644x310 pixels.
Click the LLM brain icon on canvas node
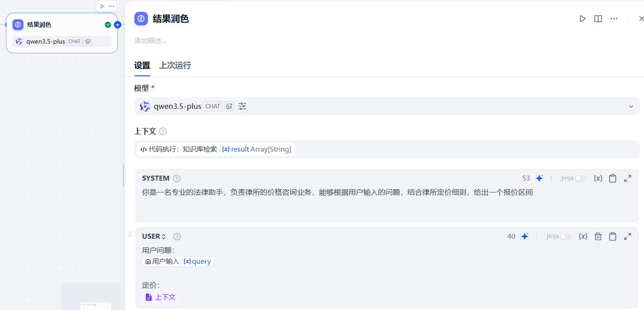point(18,25)
